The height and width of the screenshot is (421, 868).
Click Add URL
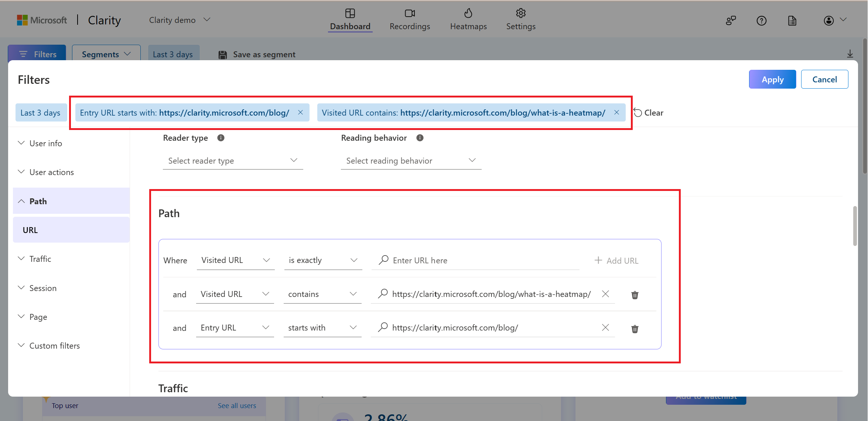[x=616, y=261]
